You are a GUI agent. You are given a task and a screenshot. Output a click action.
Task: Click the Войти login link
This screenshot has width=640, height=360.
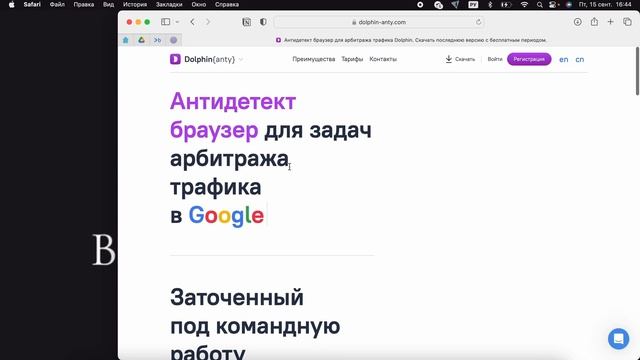tap(495, 59)
